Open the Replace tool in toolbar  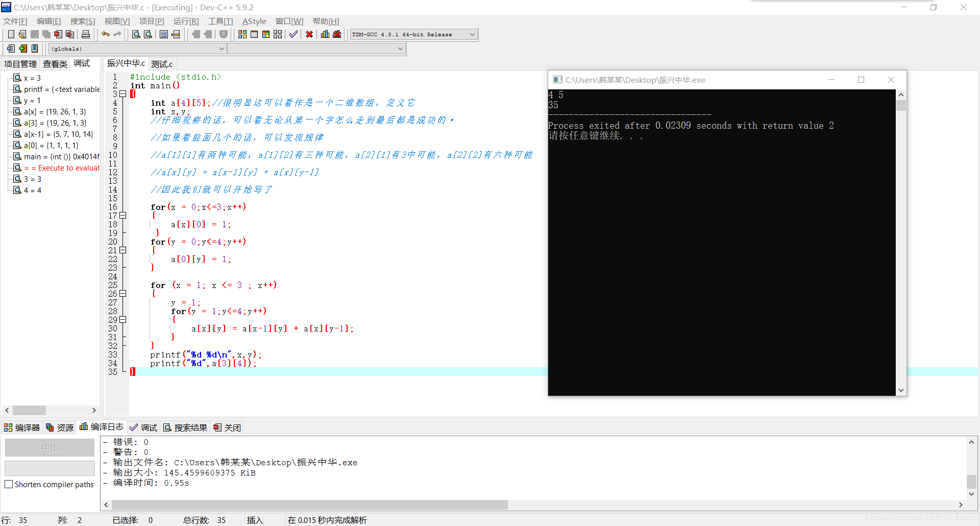[148, 34]
